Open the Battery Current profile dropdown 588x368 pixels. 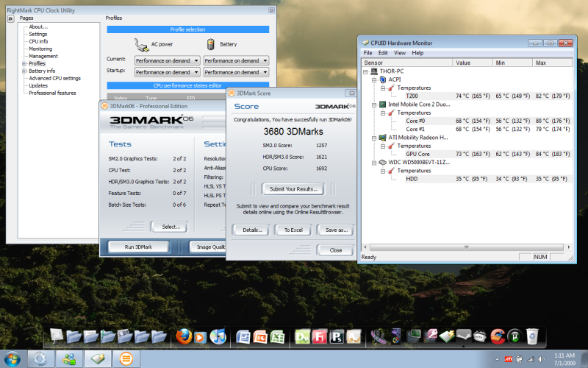point(236,60)
